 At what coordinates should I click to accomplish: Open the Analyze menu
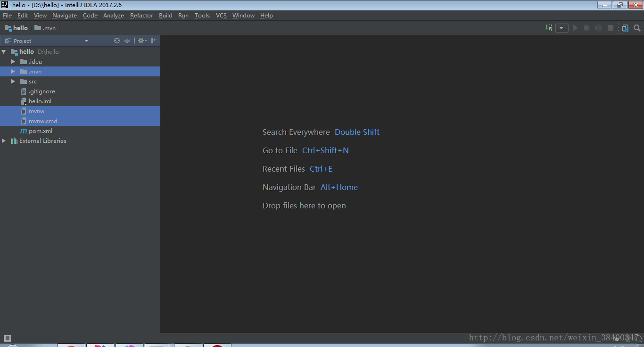coord(114,15)
